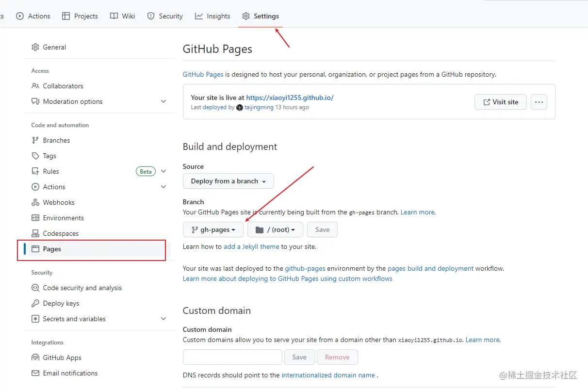
Task: Click the Rules icon in sidebar
Action: 35,171
